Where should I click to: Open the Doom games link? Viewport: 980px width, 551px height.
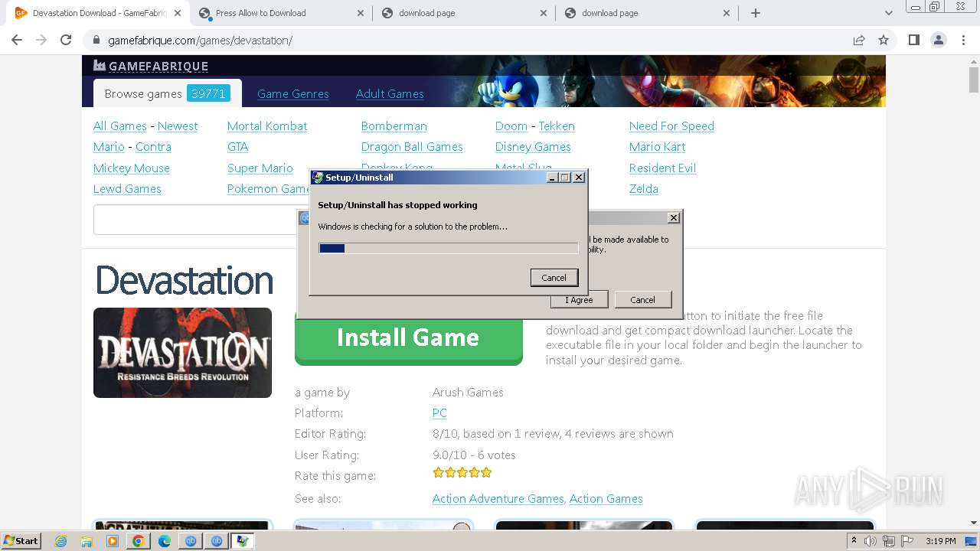click(511, 126)
